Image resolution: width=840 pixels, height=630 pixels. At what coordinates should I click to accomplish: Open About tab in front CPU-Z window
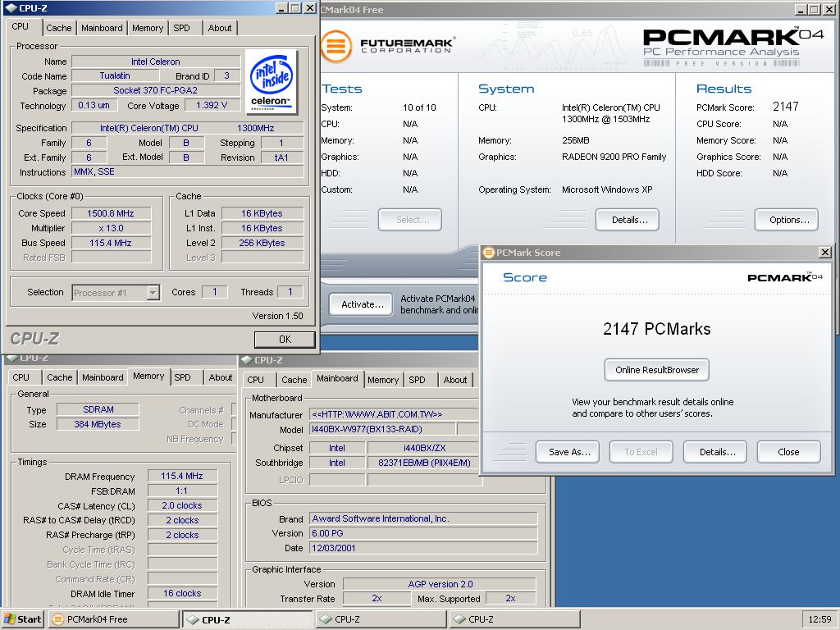click(220, 28)
